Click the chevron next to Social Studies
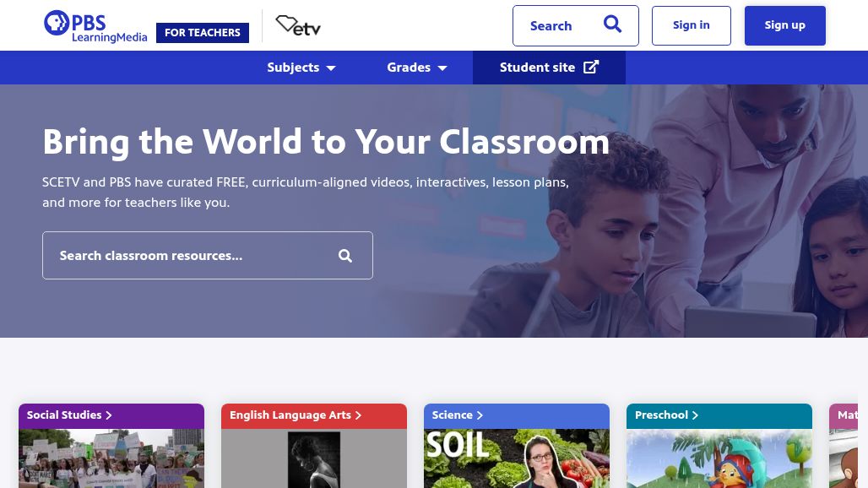Image resolution: width=868 pixels, height=488 pixels. point(108,415)
